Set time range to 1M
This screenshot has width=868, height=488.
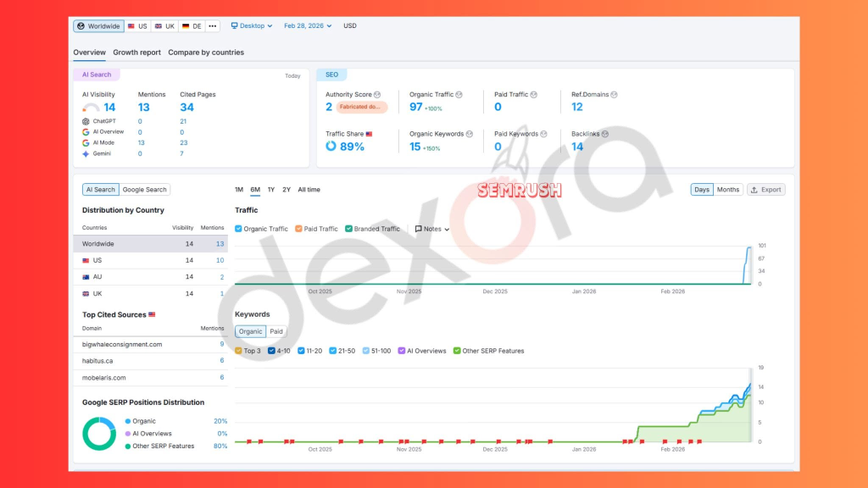coord(239,190)
